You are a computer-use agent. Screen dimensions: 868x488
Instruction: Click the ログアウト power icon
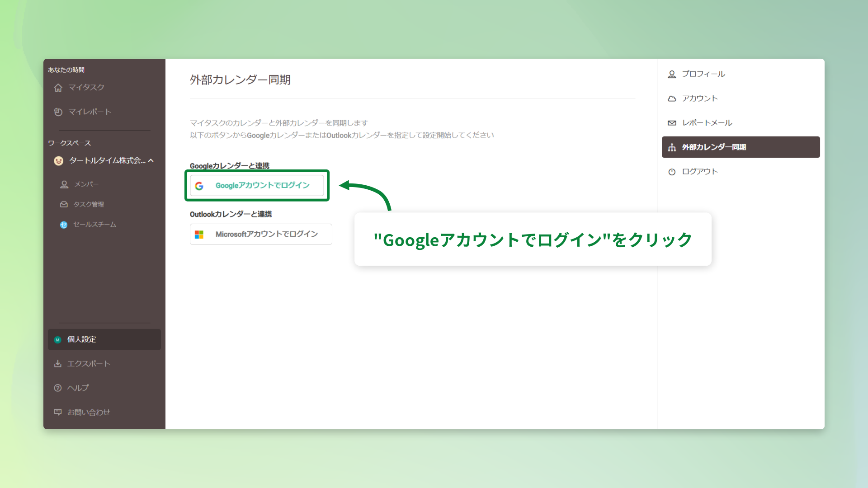coord(672,171)
